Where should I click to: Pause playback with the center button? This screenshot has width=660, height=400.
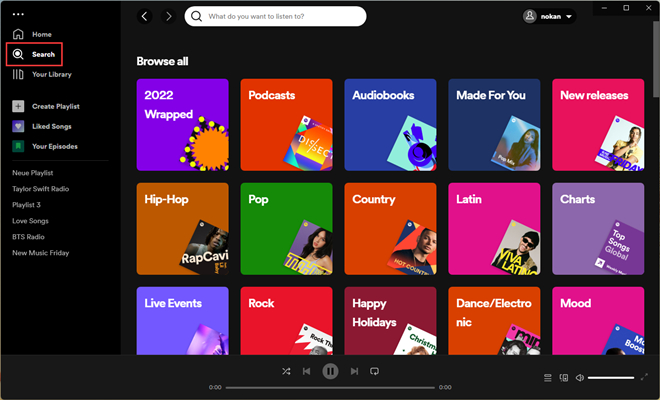click(330, 371)
